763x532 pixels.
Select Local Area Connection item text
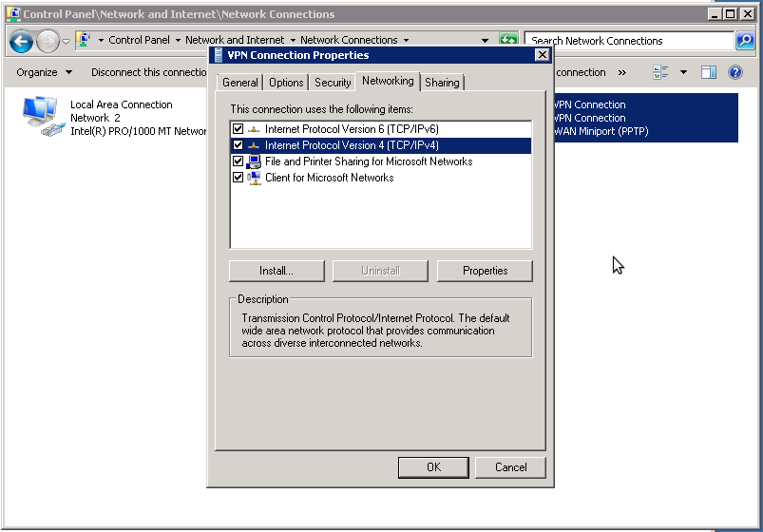122,104
